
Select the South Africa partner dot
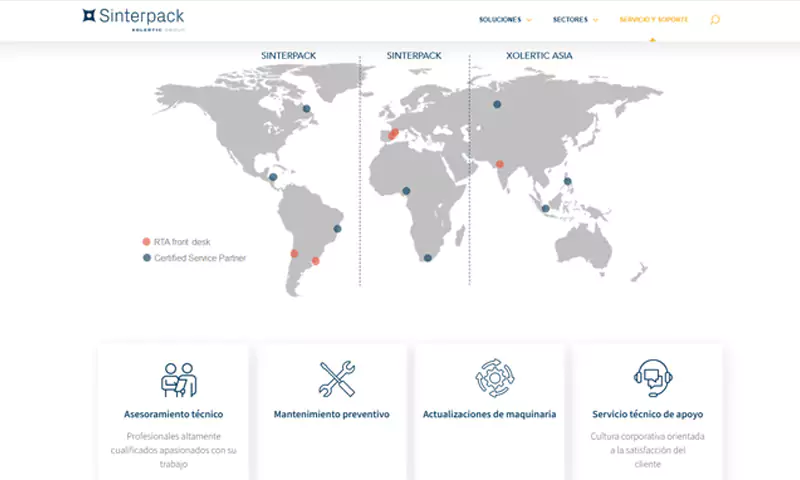[428, 258]
